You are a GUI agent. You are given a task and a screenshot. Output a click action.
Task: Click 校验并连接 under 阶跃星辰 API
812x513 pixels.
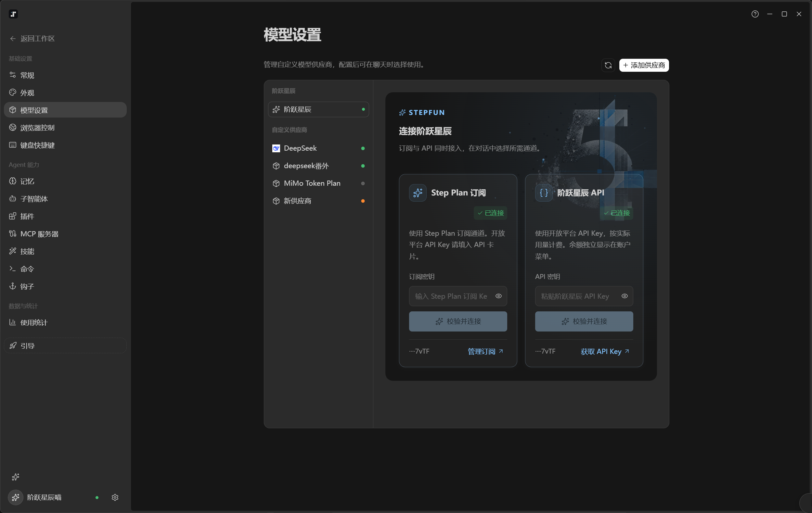584,321
